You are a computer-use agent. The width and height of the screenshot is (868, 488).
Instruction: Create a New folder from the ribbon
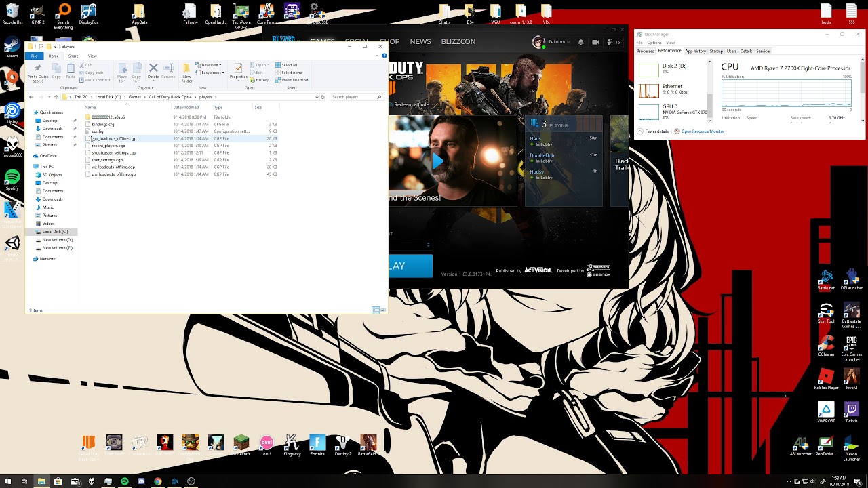click(x=186, y=73)
